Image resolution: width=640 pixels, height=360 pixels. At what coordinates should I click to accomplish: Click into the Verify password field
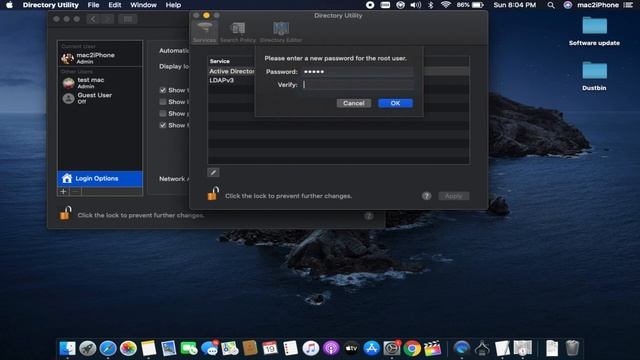[357, 84]
